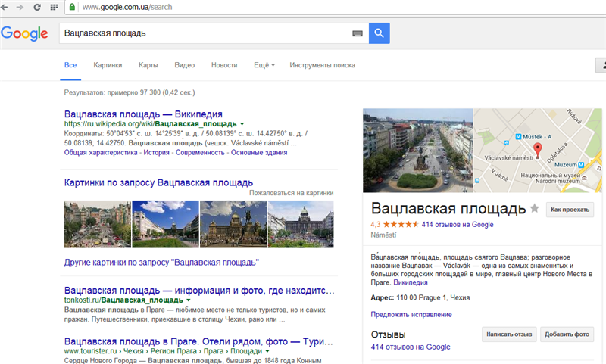Switch to the Карты tab

[x=148, y=65]
